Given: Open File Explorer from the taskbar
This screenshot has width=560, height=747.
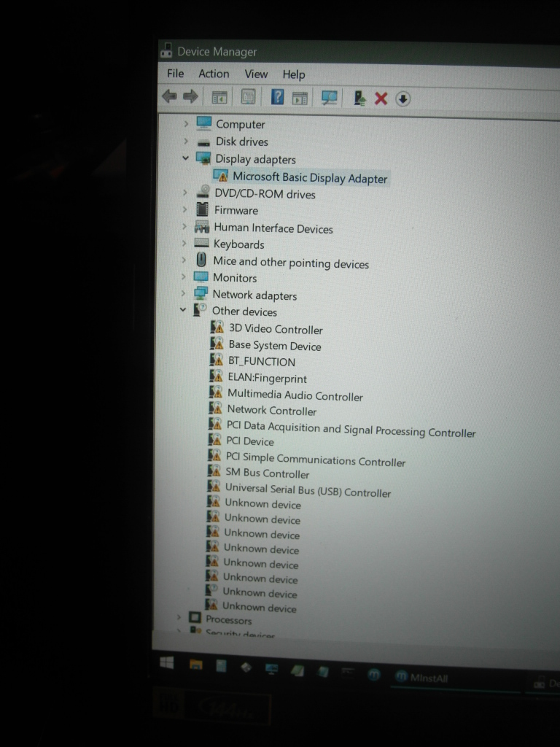Looking at the screenshot, I should (x=195, y=665).
